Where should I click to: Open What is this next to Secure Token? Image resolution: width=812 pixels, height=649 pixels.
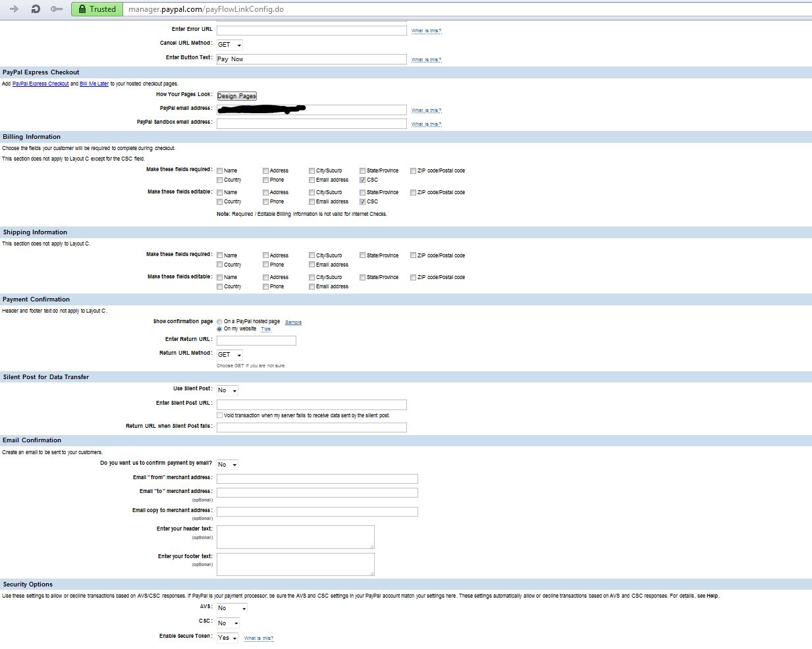[259, 638]
